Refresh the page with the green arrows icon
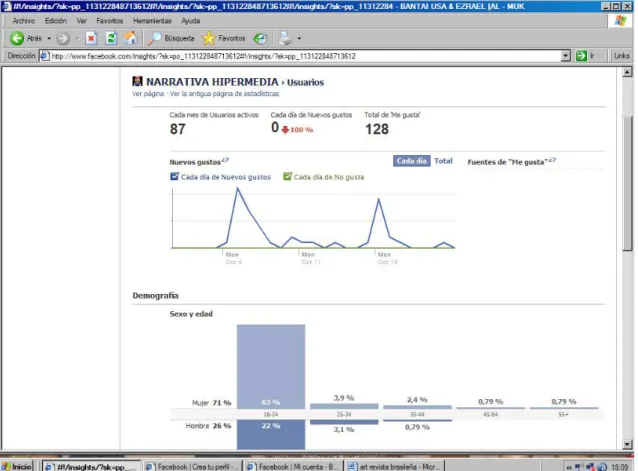The image size is (638, 471). coord(111,39)
